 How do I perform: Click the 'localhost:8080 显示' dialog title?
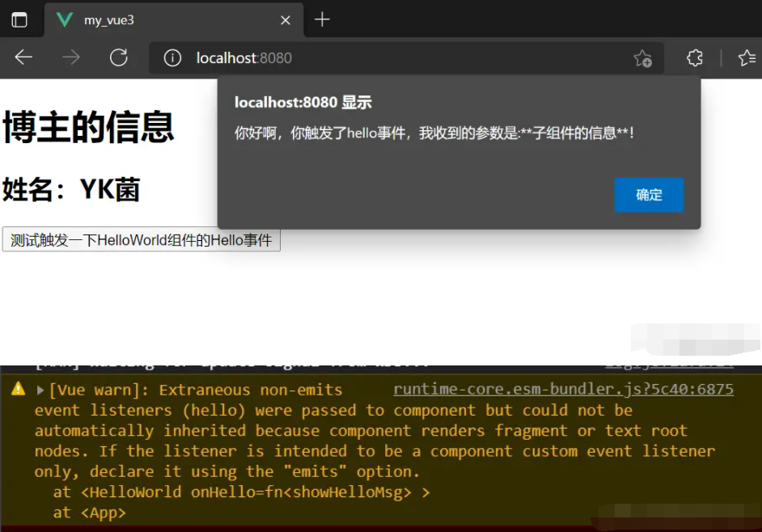303,103
